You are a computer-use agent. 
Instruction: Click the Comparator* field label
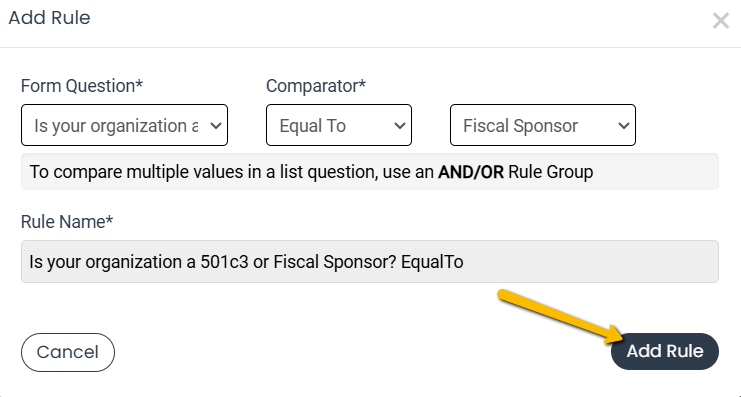click(316, 86)
